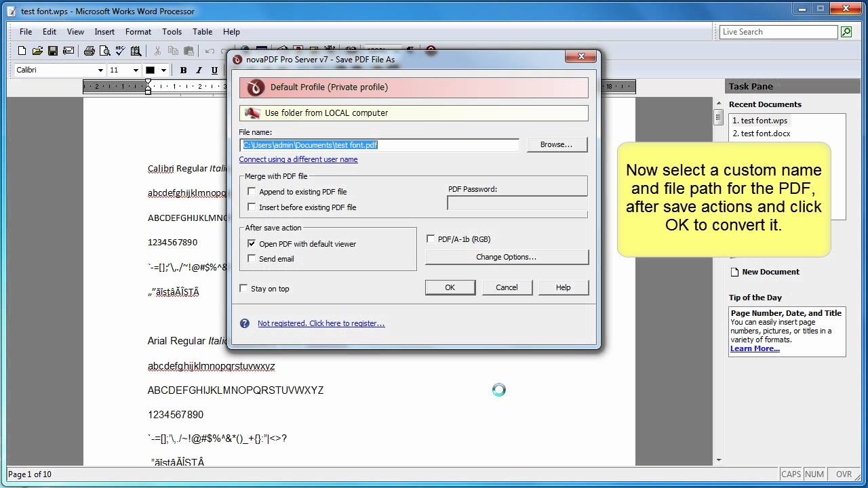The image size is (868, 488).
Task: Open the Help menu
Action: click(231, 32)
